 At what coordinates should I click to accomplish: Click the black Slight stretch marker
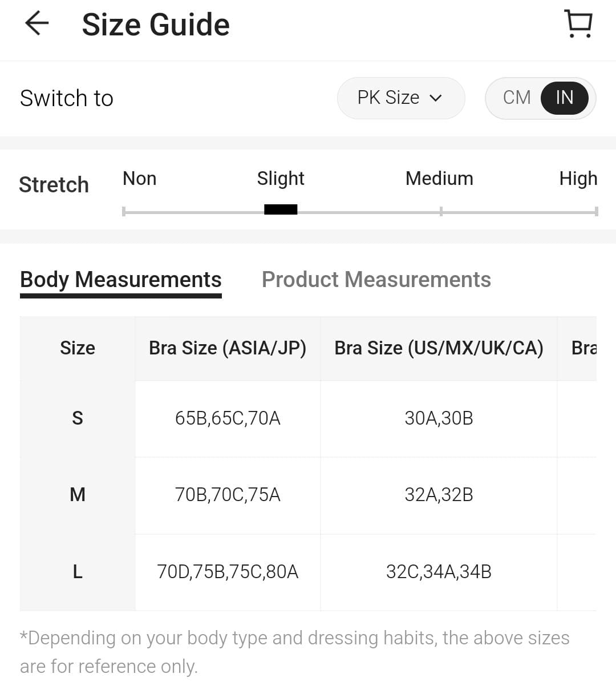pos(281,209)
